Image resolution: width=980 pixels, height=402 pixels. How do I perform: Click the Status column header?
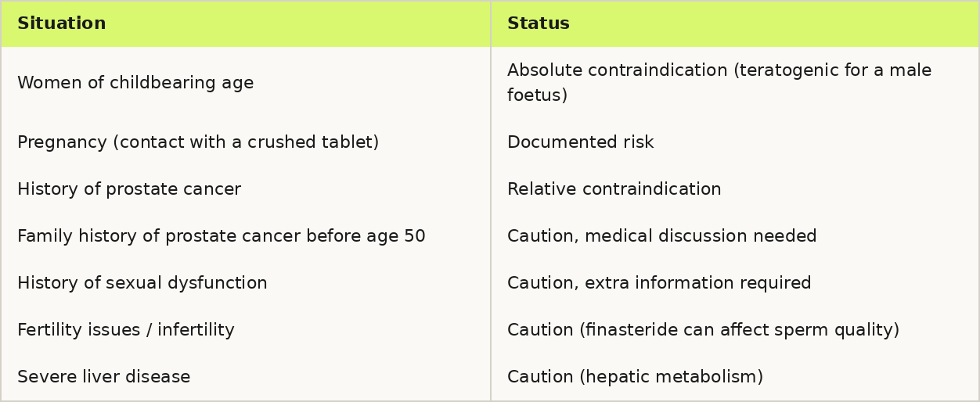point(735,23)
